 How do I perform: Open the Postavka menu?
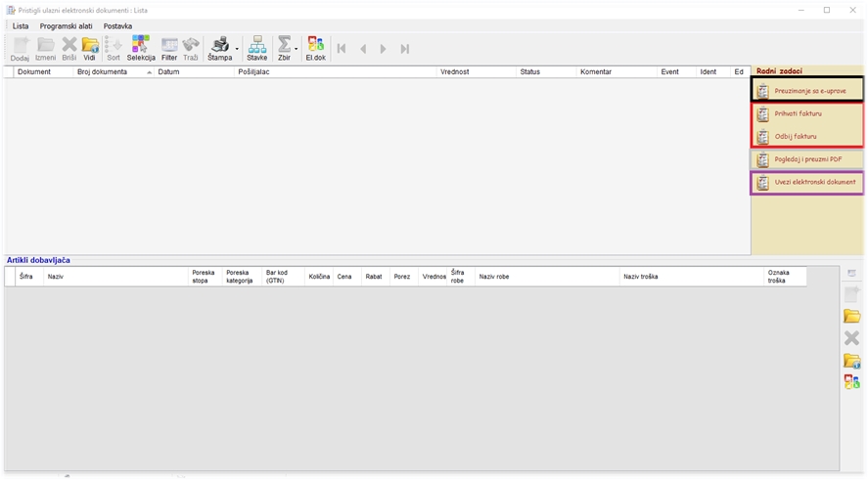tap(117, 26)
